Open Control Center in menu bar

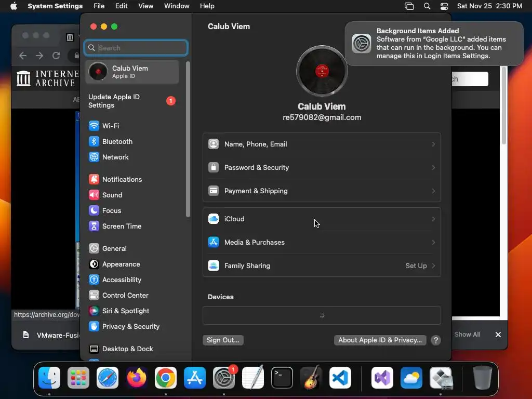pyautogui.click(x=444, y=6)
